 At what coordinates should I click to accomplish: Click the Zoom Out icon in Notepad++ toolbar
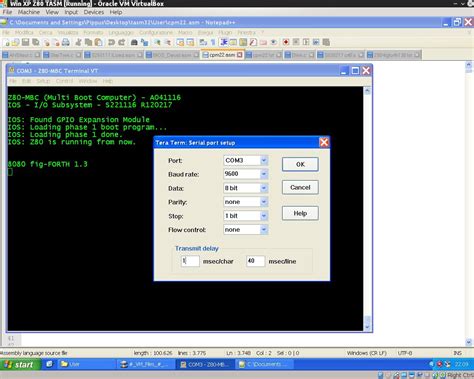(x=167, y=42)
